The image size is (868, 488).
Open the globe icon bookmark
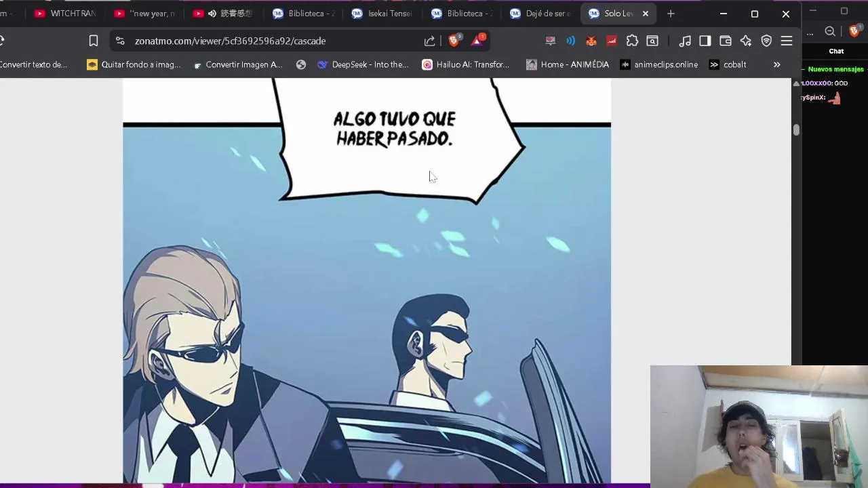(301, 64)
